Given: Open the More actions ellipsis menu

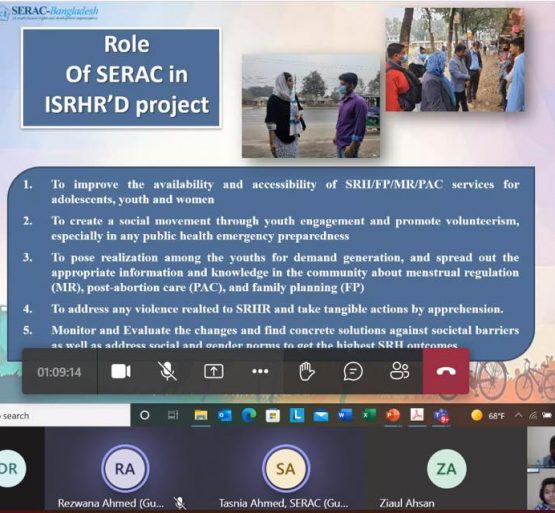Looking at the screenshot, I should click(260, 371).
